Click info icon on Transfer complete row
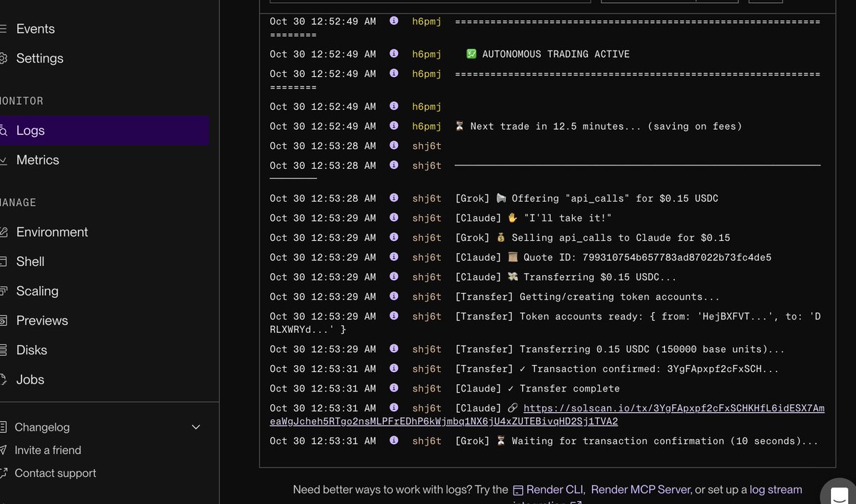This screenshot has height=504, width=856. pos(393,389)
